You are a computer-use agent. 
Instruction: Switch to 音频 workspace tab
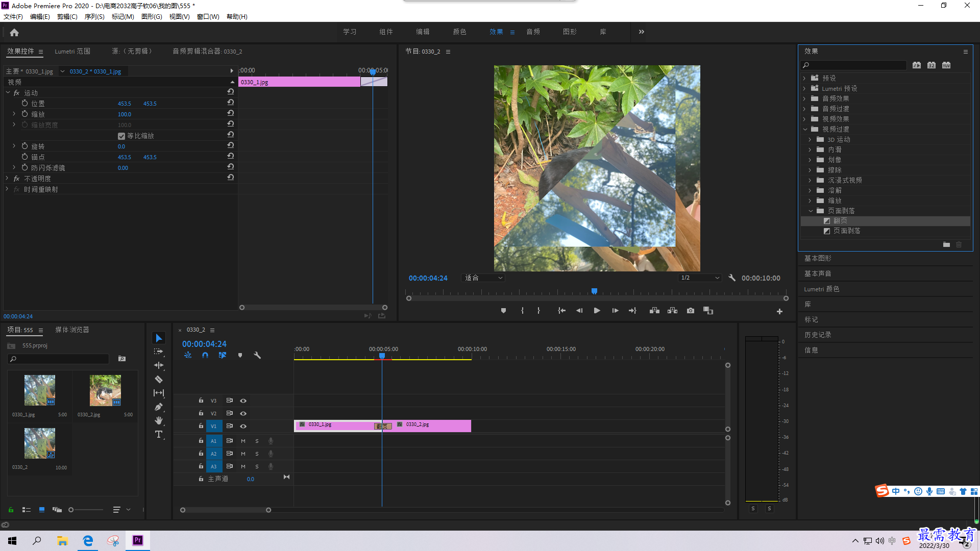click(x=533, y=32)
